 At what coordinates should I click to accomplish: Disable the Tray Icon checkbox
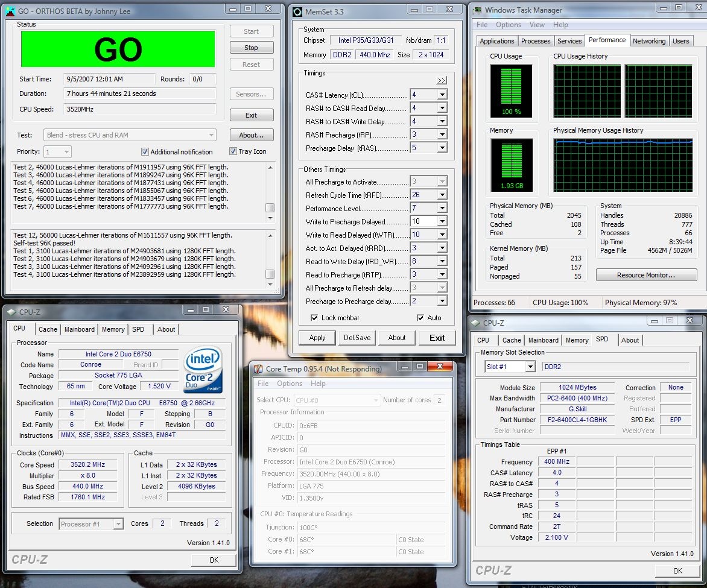(233, 151)
